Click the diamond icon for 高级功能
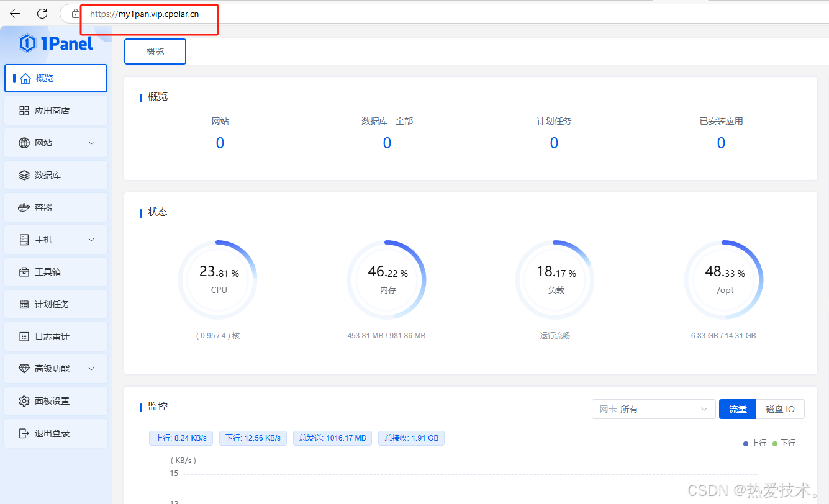 click(x=24, y=369)
